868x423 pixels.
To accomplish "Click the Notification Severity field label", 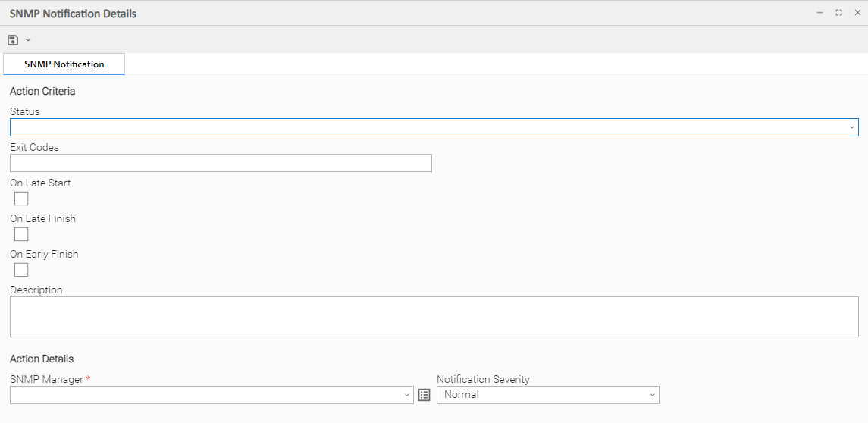I will (x=483, y=379).
